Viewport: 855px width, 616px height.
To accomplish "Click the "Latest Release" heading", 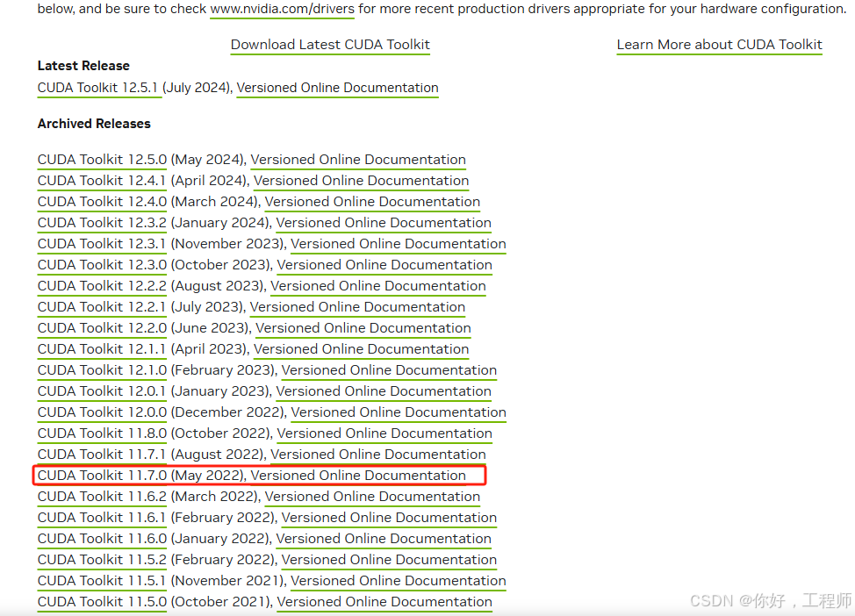I will [x=83, y=66].
